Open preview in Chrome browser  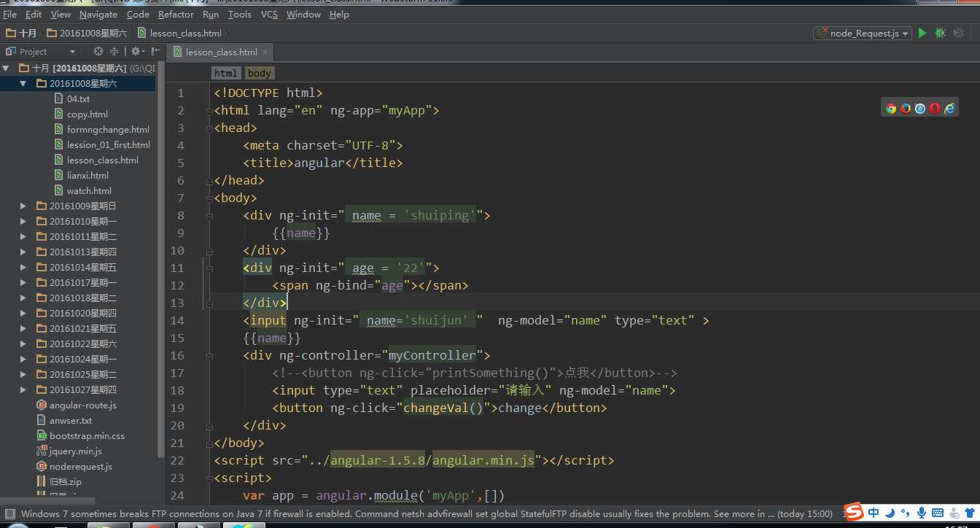coord(891,109)
